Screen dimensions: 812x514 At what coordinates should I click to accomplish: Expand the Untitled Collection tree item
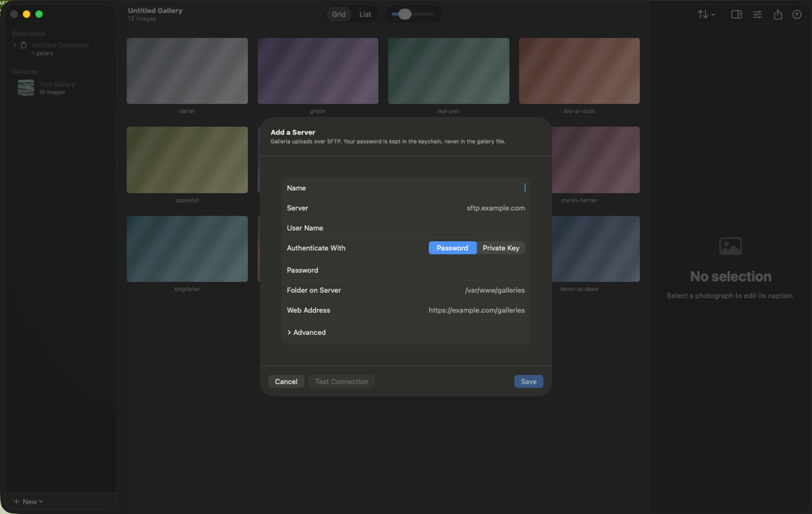(15, 45)
